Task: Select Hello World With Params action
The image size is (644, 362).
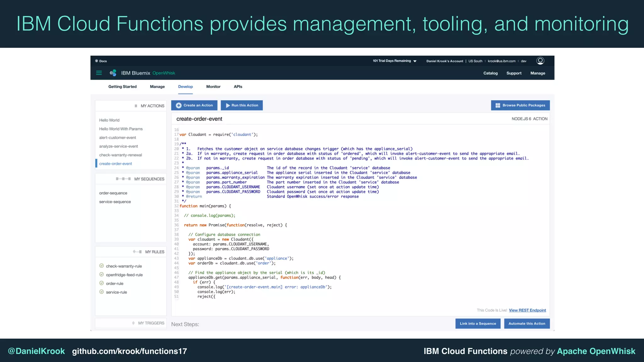Action: [x=121, y=129]
